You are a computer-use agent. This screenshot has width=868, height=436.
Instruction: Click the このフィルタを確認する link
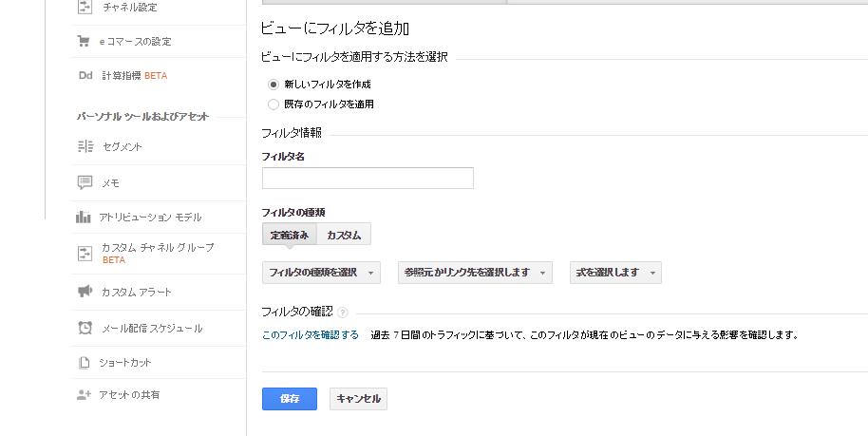(311, 335)
